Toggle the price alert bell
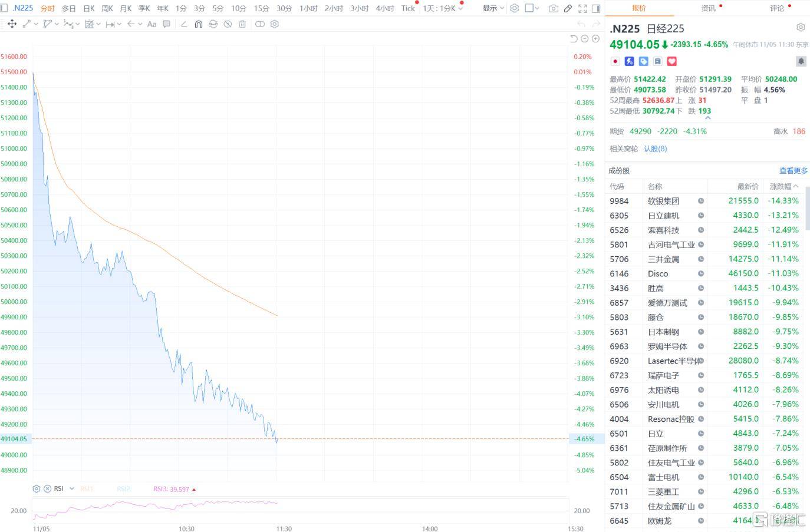Viewport: 810px width, 532px height. [x=801, y=61]
